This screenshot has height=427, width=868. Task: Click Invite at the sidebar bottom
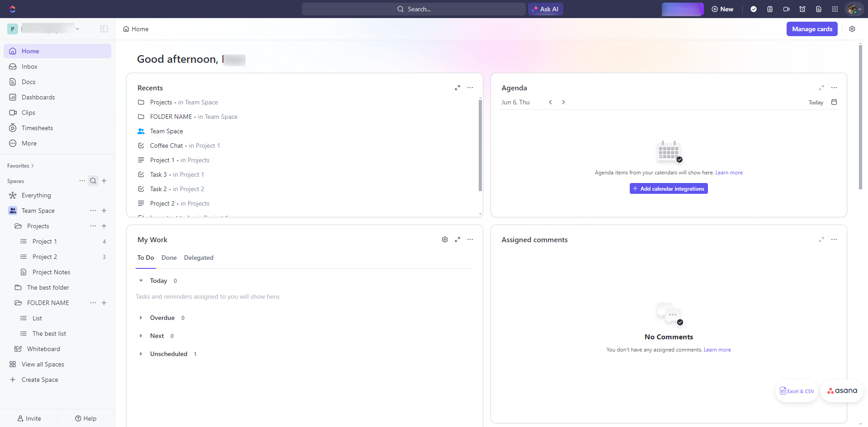[x=29, y=418]
